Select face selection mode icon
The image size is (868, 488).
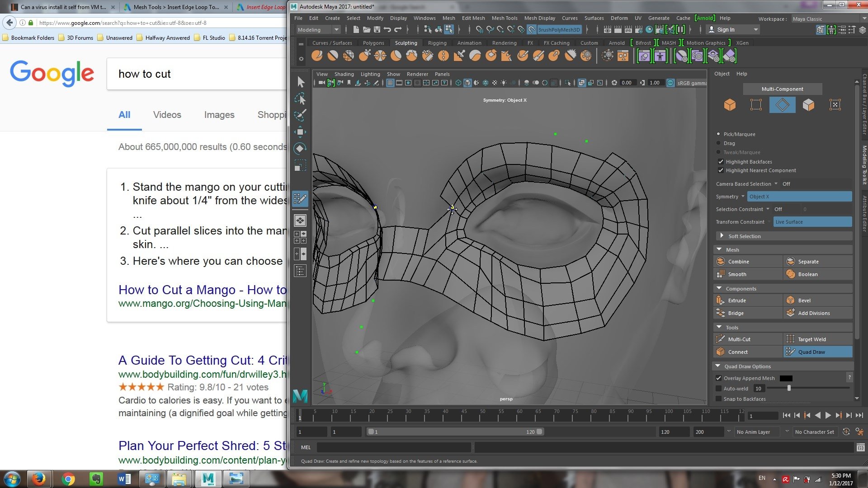[808, 105]
